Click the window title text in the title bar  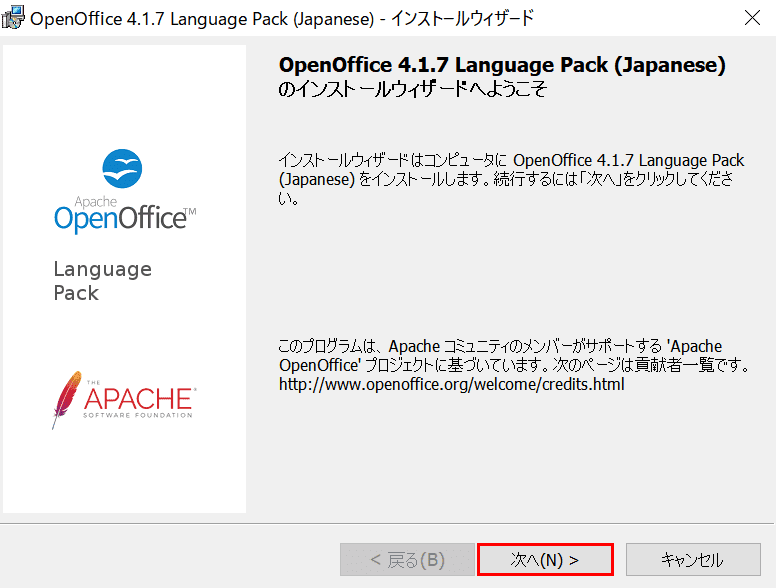point(282,18)
